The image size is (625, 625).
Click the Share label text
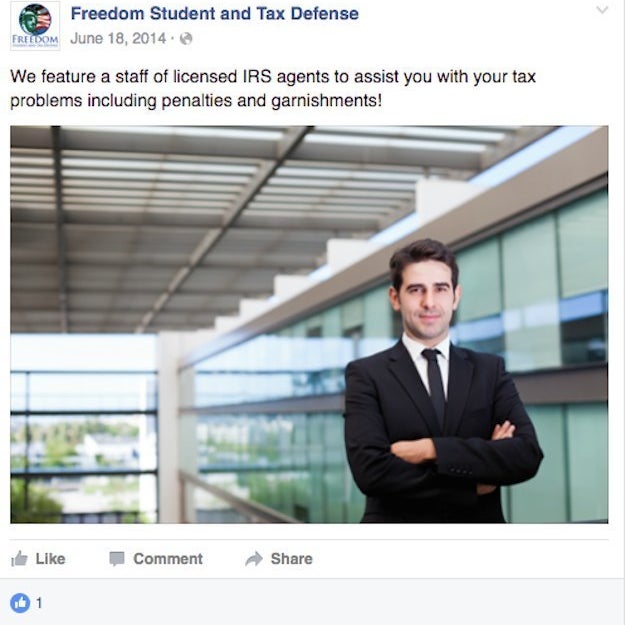coord(291,558)
